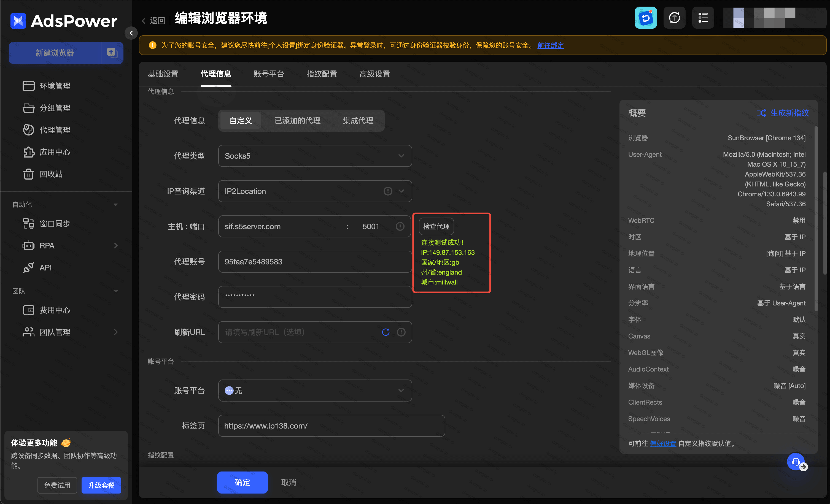
Task: Switch to 已添加的代理 option
Action: click(x=297, y=121)
